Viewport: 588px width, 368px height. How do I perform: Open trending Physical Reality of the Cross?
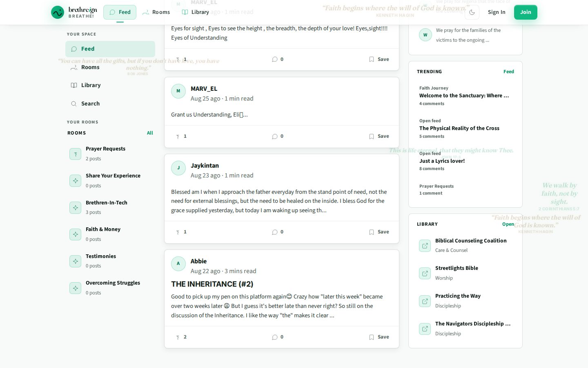[459, 128]
